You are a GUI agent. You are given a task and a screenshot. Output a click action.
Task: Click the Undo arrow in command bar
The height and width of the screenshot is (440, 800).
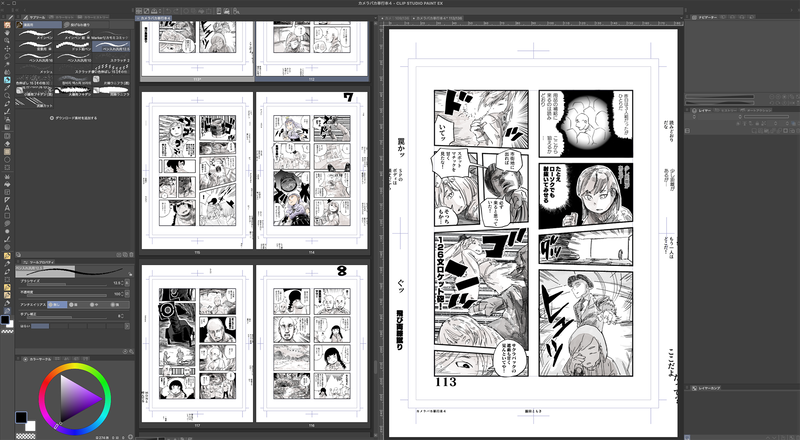tap(168, 11)
